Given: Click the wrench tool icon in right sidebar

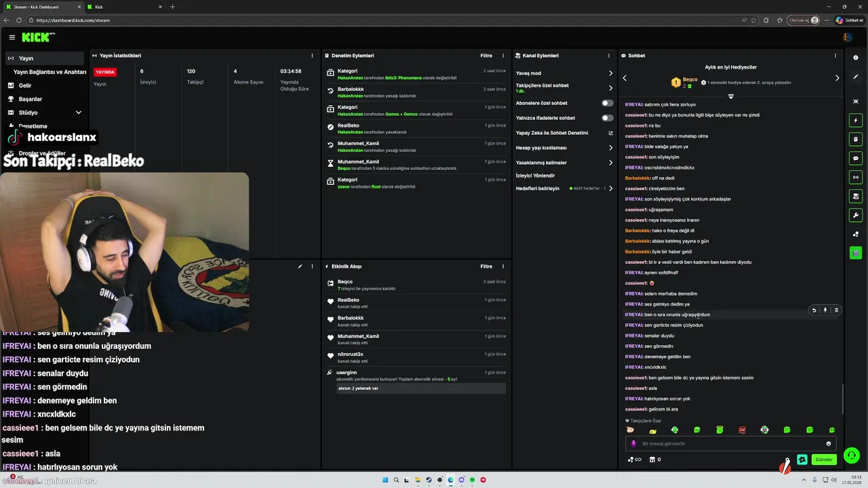Looking at the screenshot, I should pos(856,216).
